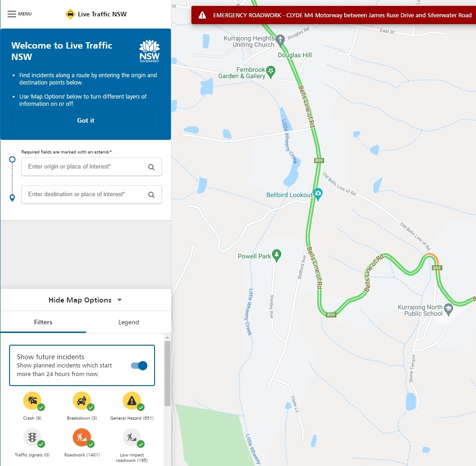The width and height of the screenshot is (476, 466).
Task: Toggle the Roadwork filter
Action: [82, 438]
